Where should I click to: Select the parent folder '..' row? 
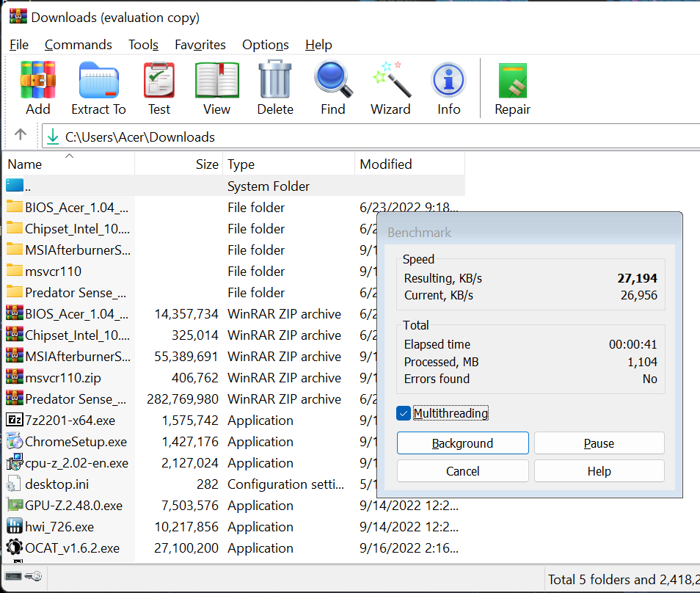[233, 186]
